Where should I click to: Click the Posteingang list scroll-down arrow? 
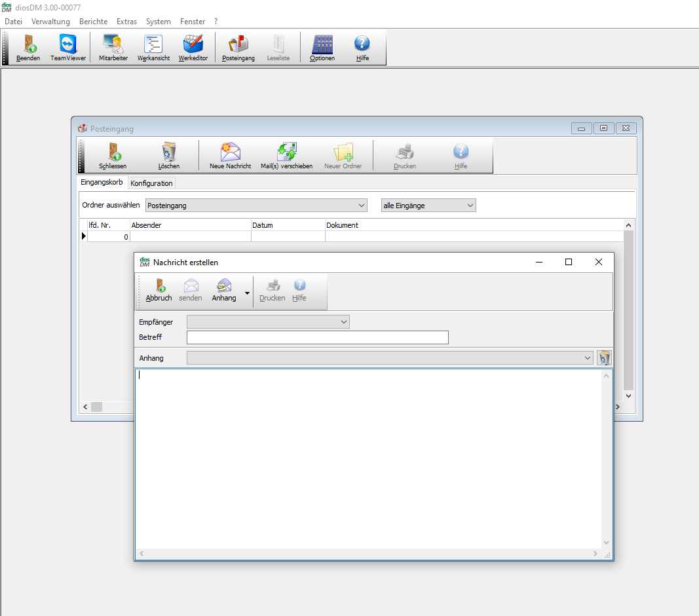click(x=628, y=395)
